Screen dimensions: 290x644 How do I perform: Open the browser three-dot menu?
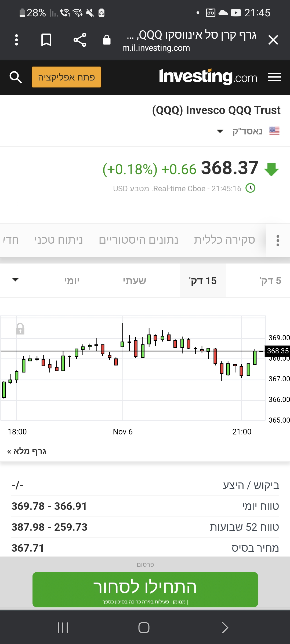[16, 40]
